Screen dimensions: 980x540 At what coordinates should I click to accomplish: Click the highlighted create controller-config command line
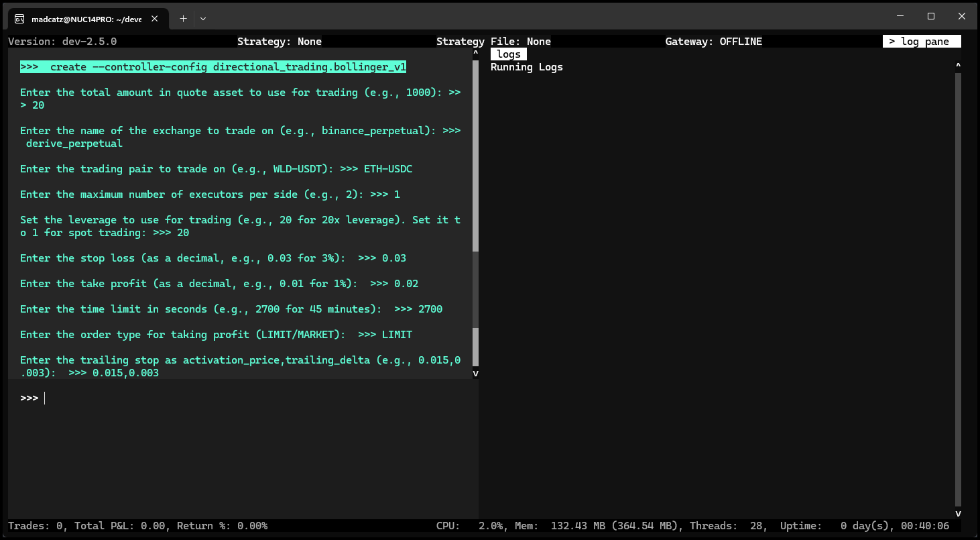(213, 67)
